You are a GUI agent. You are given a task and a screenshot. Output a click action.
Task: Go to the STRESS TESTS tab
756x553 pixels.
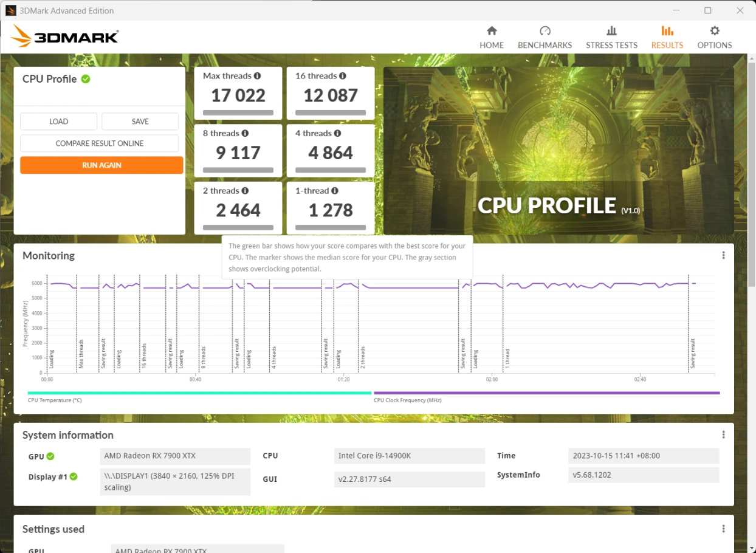611,38
